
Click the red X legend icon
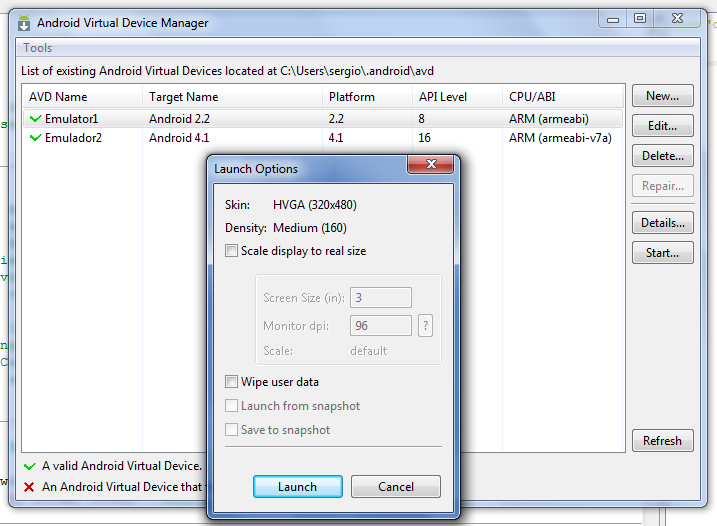point(29,487)
